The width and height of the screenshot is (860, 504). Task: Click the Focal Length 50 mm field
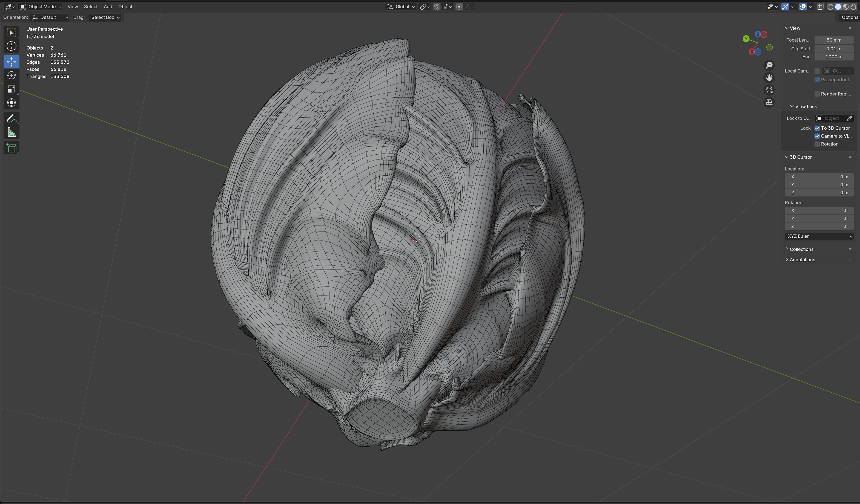(833, 40)
